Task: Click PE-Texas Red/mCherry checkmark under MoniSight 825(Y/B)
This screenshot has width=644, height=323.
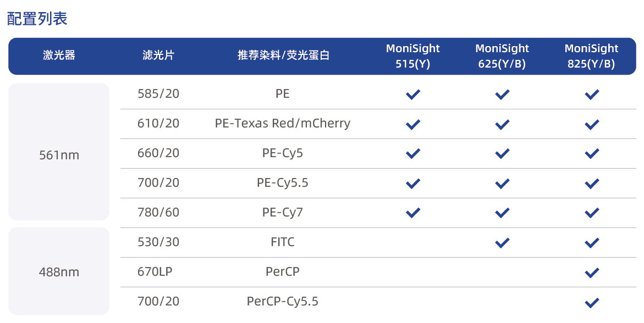Action: 592,124
